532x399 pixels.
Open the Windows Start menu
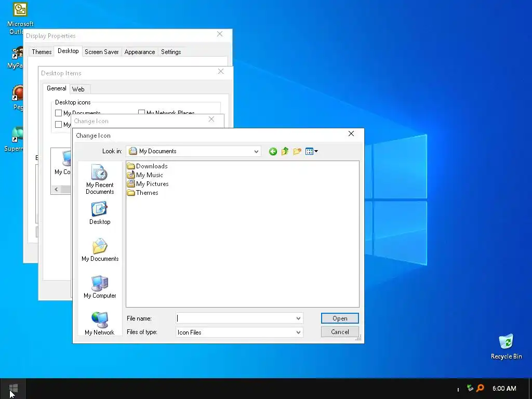[13, 389]
